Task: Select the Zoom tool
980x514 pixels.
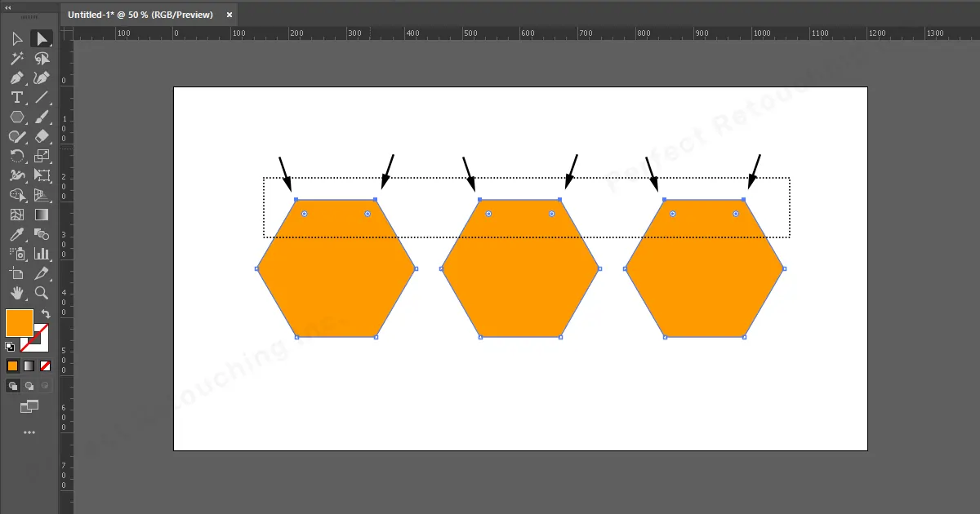Action: (x=42, y=293)
